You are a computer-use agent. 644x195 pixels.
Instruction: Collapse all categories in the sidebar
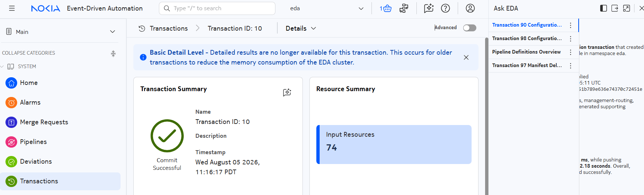click(113, 54)
